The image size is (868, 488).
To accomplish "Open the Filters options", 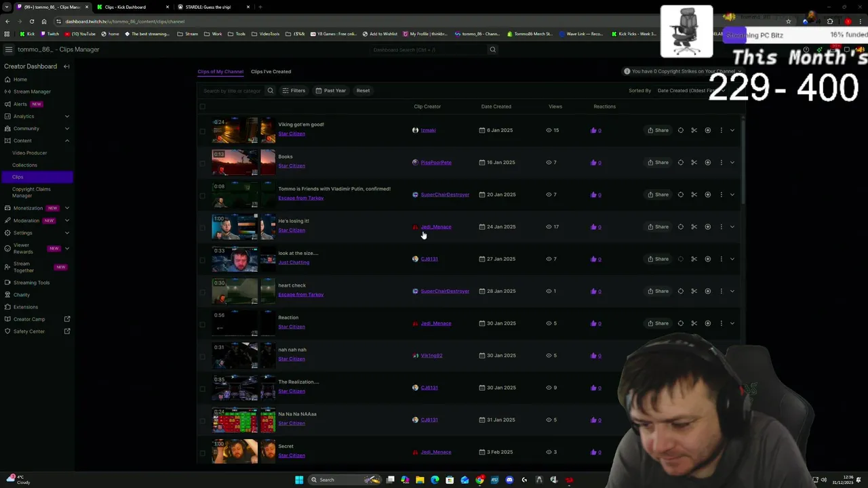I will pos(294,91).
